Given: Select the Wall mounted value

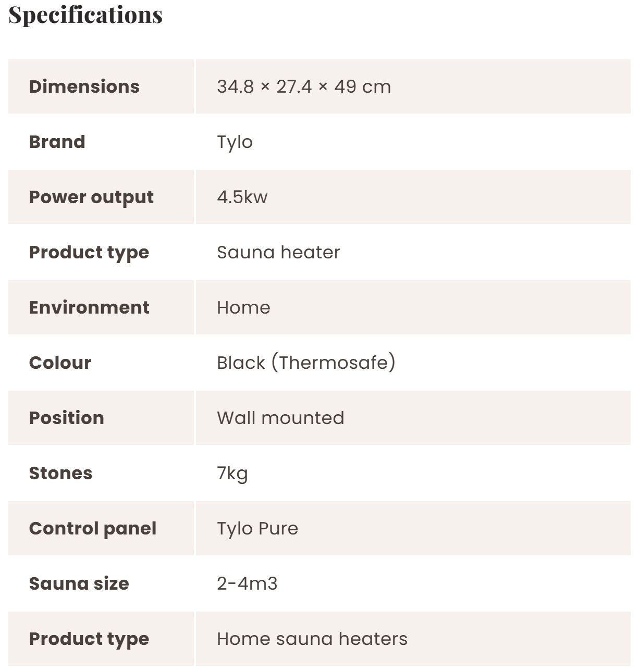Looking at the screenshot, I should (x=280, y=418).
